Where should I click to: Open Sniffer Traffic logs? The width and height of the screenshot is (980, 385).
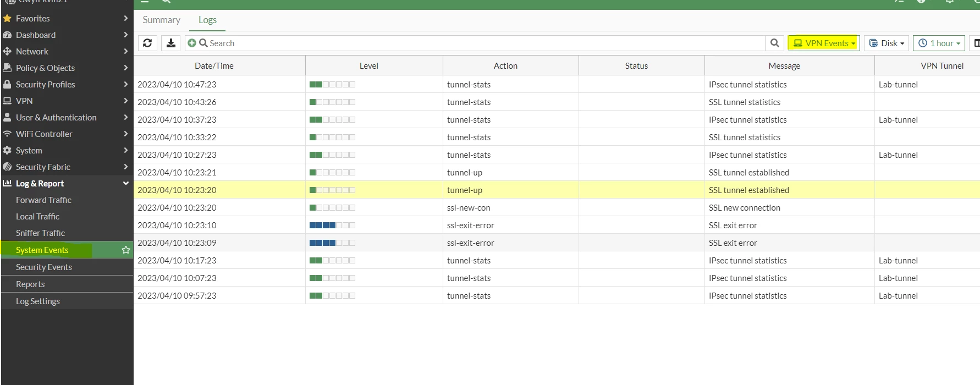pyautogui.click(x=41, y=233)
